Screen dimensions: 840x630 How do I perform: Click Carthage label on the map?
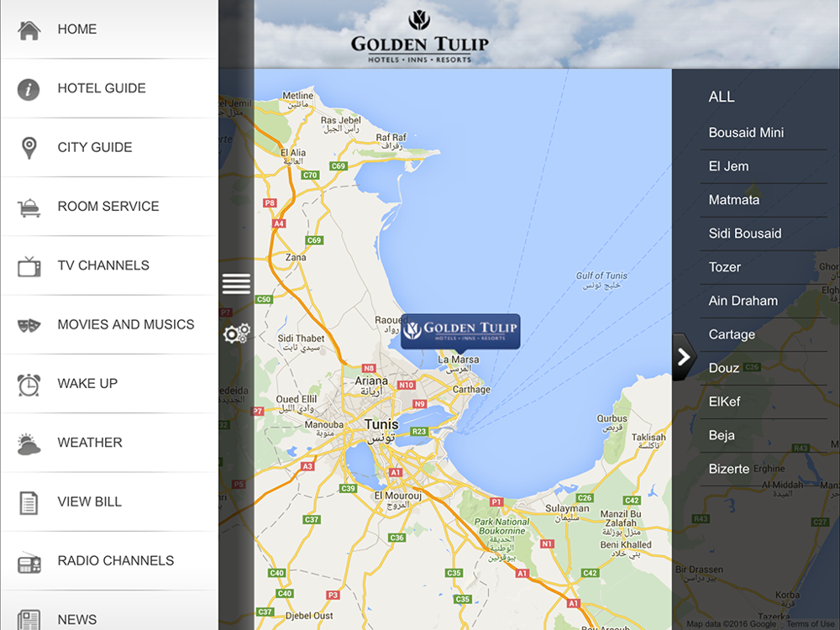tap(471, 390)
